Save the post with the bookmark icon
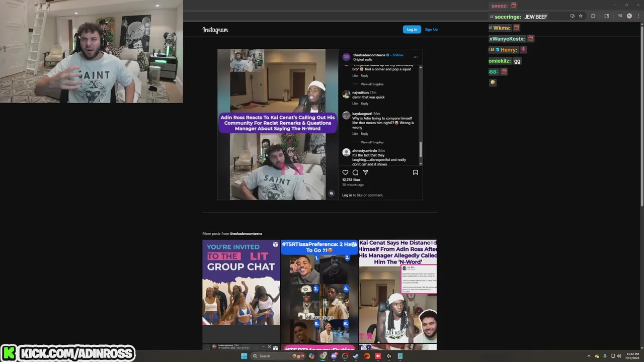This screenshot has width=644, height=362. click(415, 172)
